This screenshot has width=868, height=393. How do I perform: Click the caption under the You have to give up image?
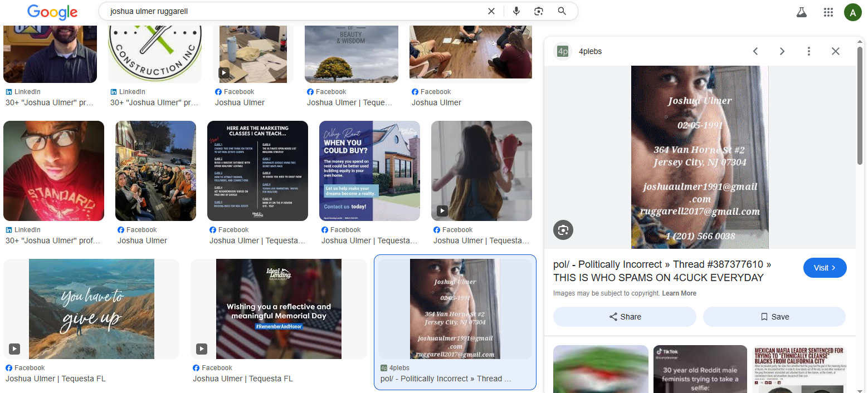point(56,379)
